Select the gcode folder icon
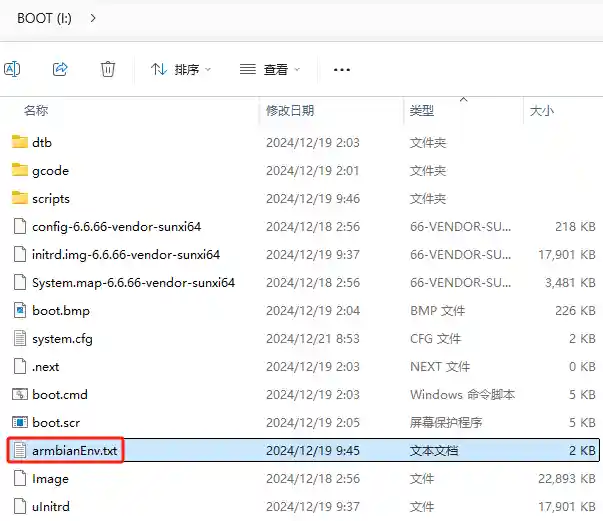603x521 pixels. pyautogui.click(x=20, y=170)
